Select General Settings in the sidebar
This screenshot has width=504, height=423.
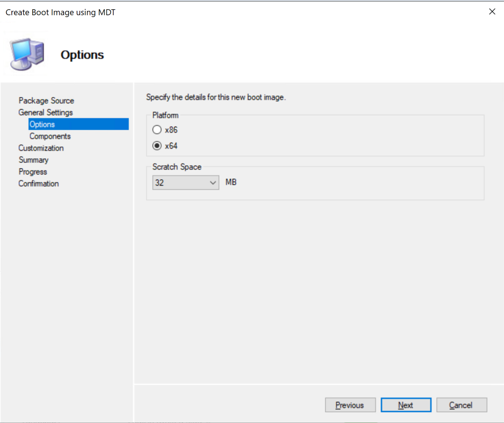click(45, 112)
